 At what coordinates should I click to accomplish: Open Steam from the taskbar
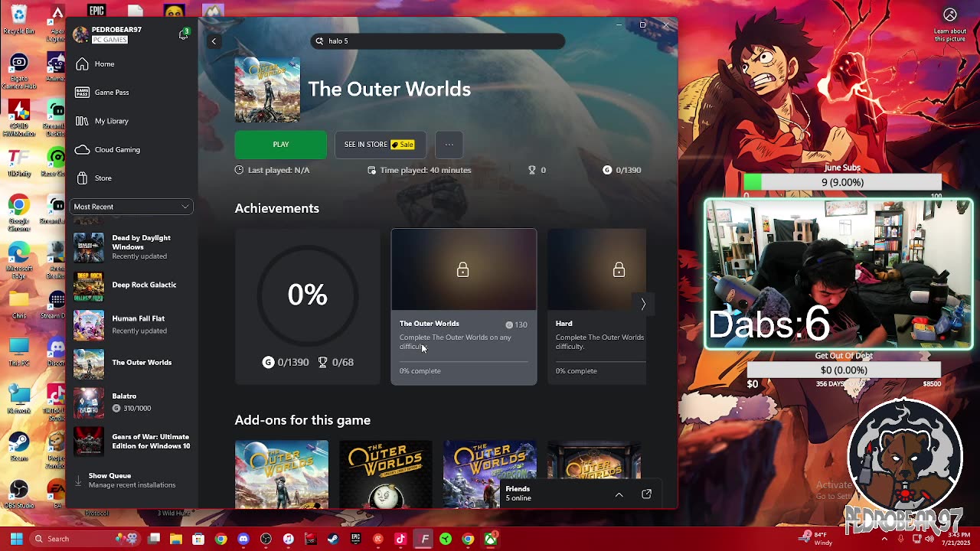pos(333,539)
